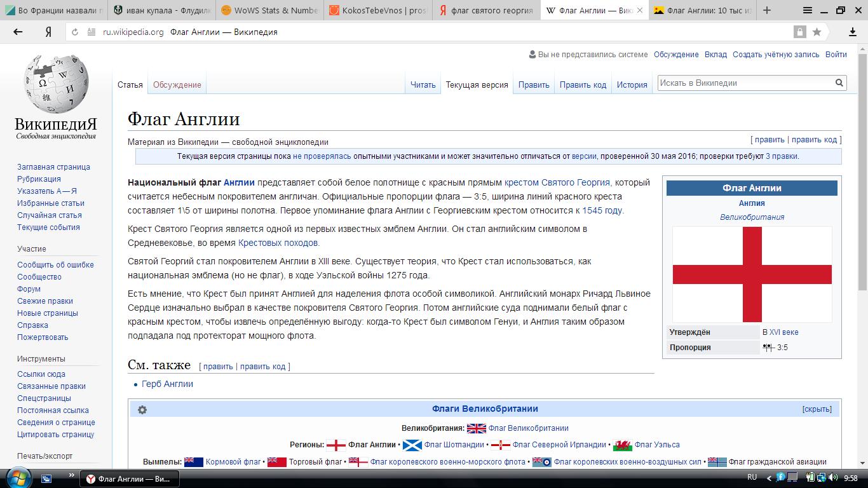Open the site security lock icon in address bar
The image size is (868, 488).
tap(799, 32)
